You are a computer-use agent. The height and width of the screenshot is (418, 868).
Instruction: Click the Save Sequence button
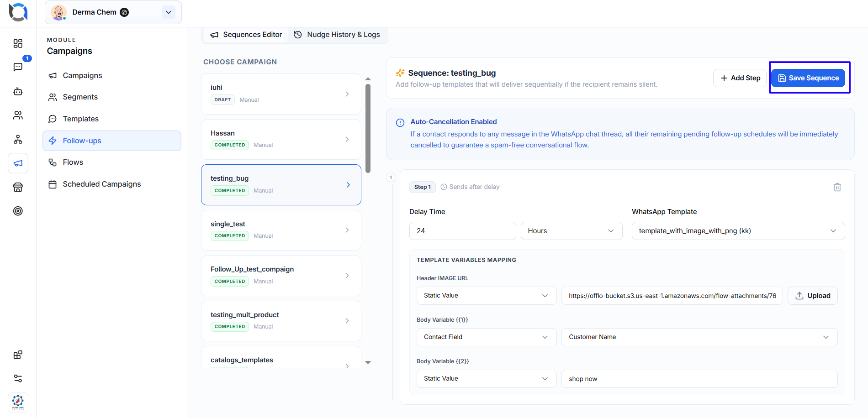(808, 78)
